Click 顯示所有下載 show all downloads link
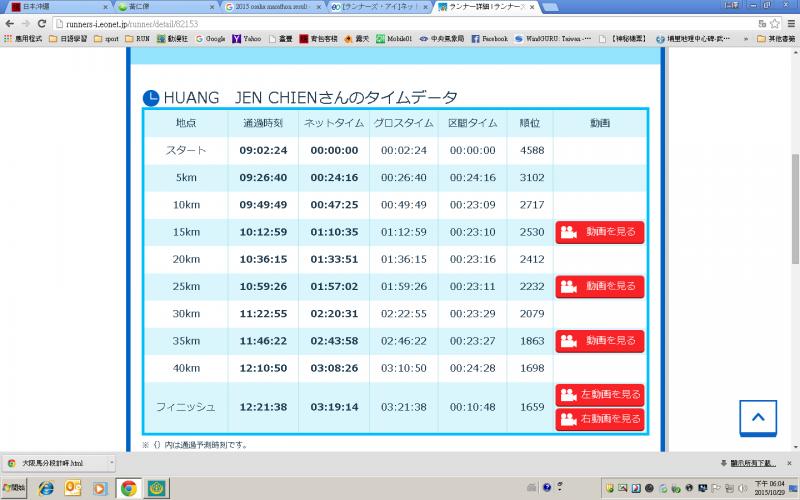This screenshot has height=500, width=800. tap(753, 463)
